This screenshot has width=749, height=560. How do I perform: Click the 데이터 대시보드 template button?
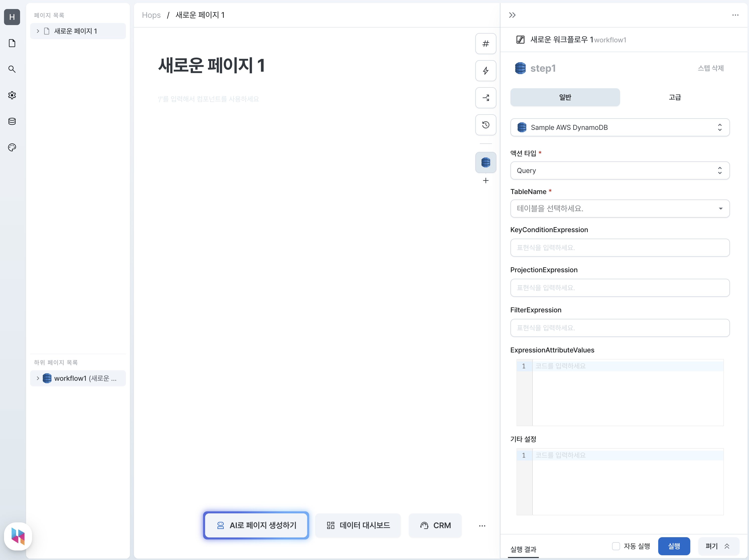click(358, 525)
